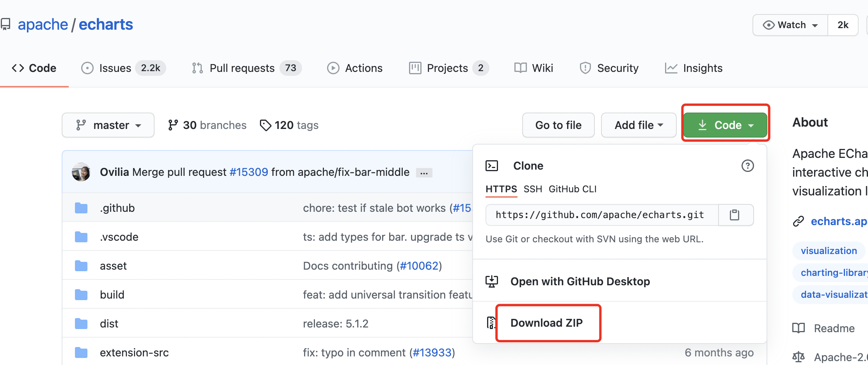Click the eye icon in Watch button
The width and height of the screenshot is (868, 365).
pos(768,25)
